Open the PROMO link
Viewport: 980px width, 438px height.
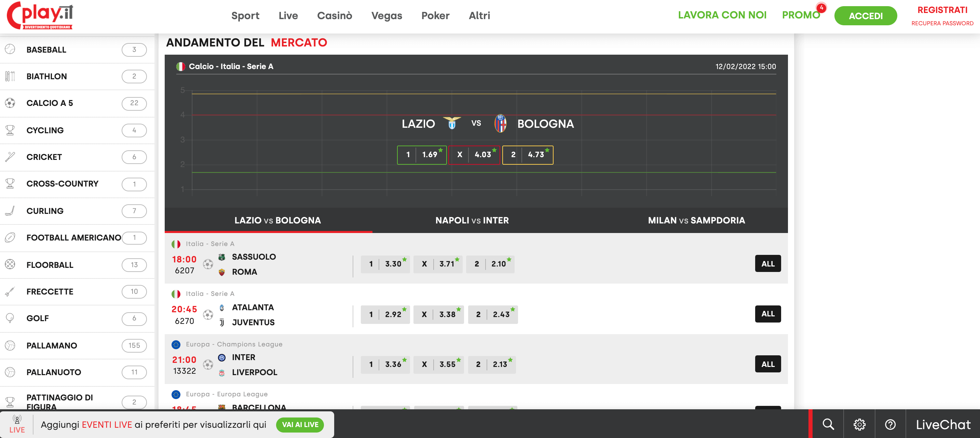click(x=801, y=15)
